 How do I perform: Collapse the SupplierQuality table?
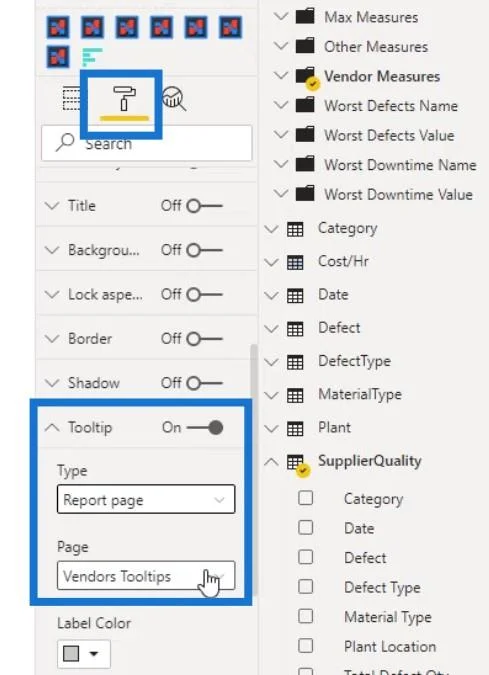click(271, 462)
